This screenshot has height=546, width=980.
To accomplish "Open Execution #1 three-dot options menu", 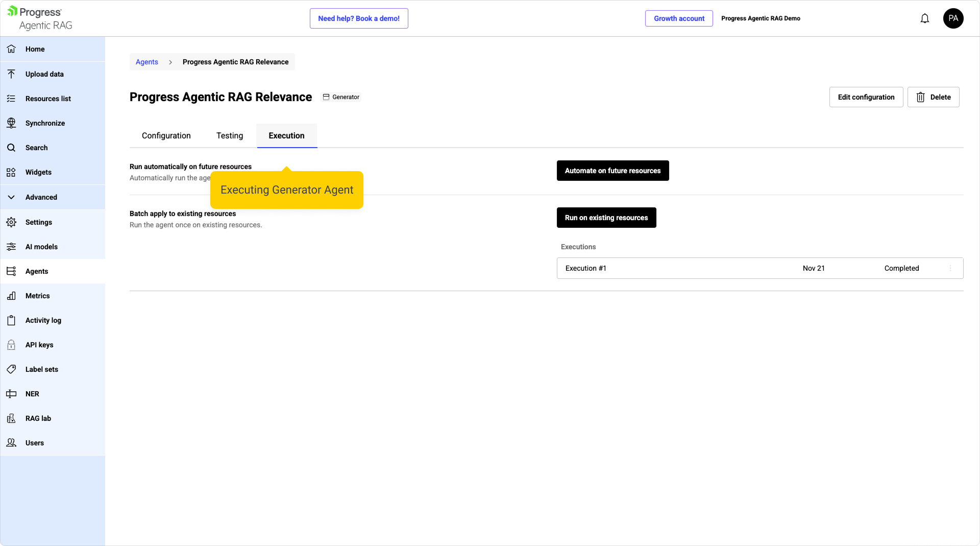I will tap(950, 268).
